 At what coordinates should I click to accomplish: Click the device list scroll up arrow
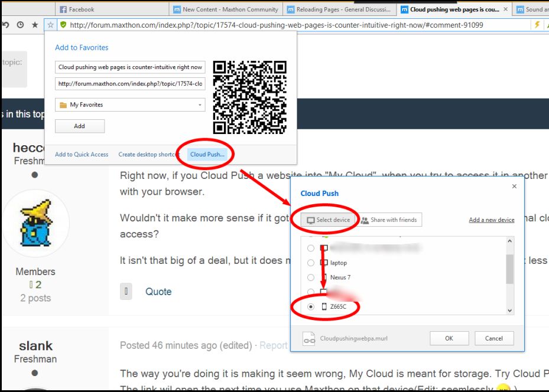[x=510, y=241]
